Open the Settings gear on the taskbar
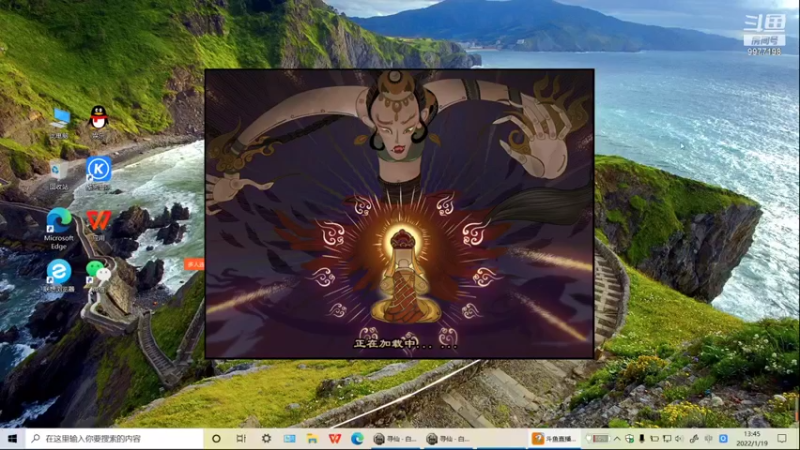 click(266, 438)
